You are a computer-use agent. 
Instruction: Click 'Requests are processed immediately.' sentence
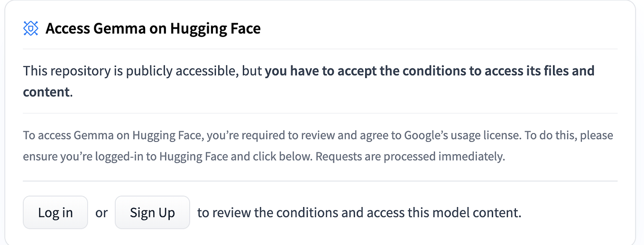[410, 156]
